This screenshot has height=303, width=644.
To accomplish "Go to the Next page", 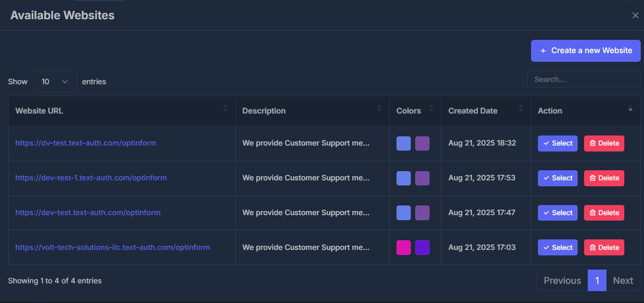I will point(623,281).
